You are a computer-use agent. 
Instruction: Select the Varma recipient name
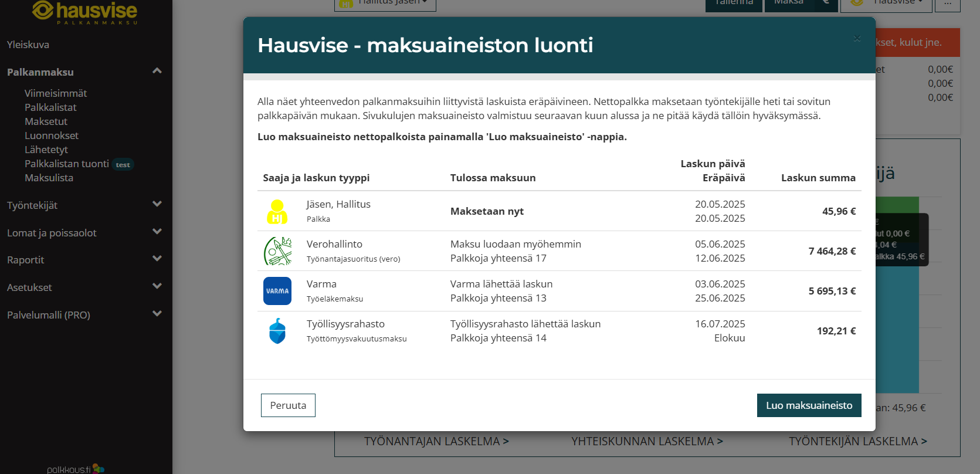(321, 284)
